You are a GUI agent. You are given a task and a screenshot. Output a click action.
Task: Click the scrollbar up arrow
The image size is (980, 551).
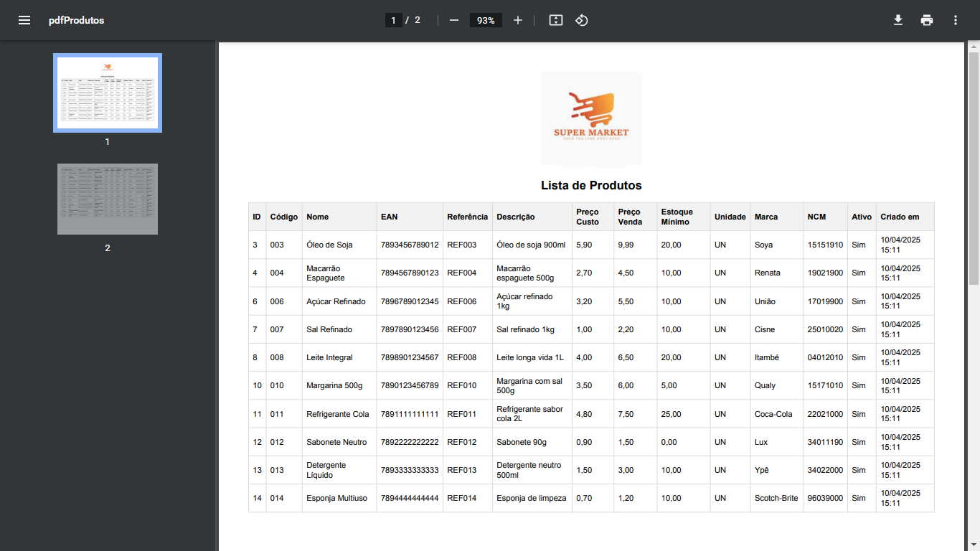974,47
